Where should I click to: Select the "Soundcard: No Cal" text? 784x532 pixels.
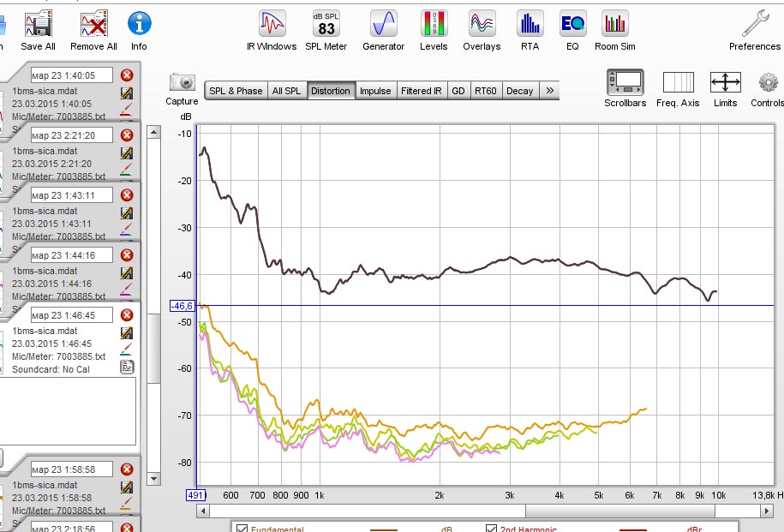pyautogui.click(x=51, y=369)
